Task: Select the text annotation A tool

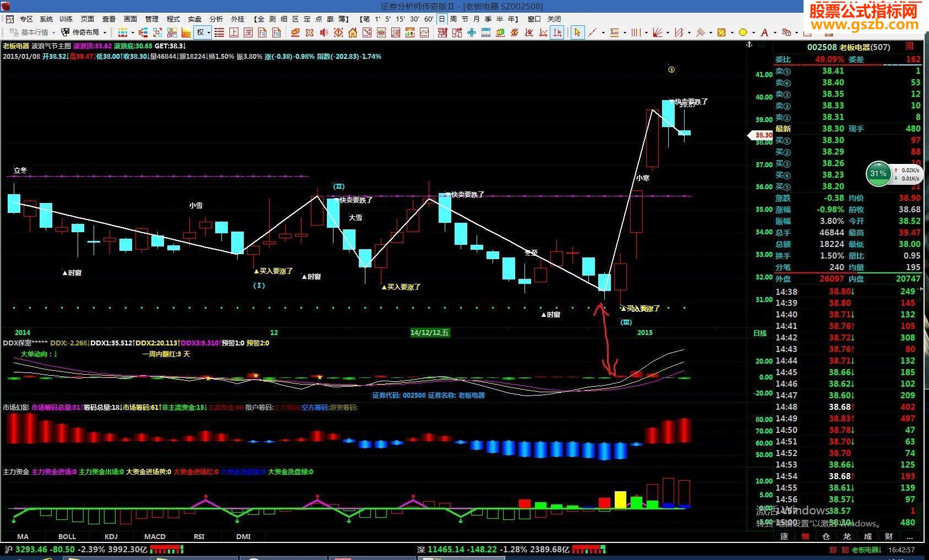Action: [764, 32]
